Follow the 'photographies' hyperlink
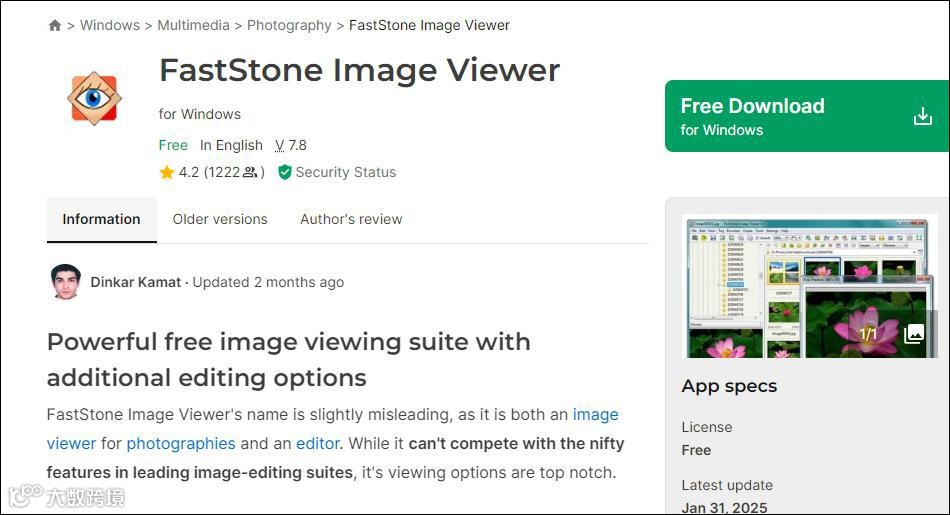 pyautogui.click(x=181, y=444)
